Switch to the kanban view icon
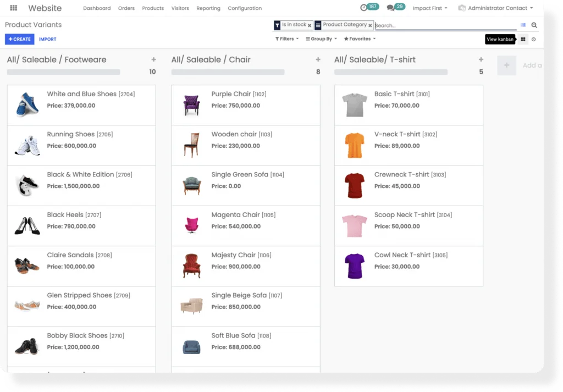 (523, 39)
